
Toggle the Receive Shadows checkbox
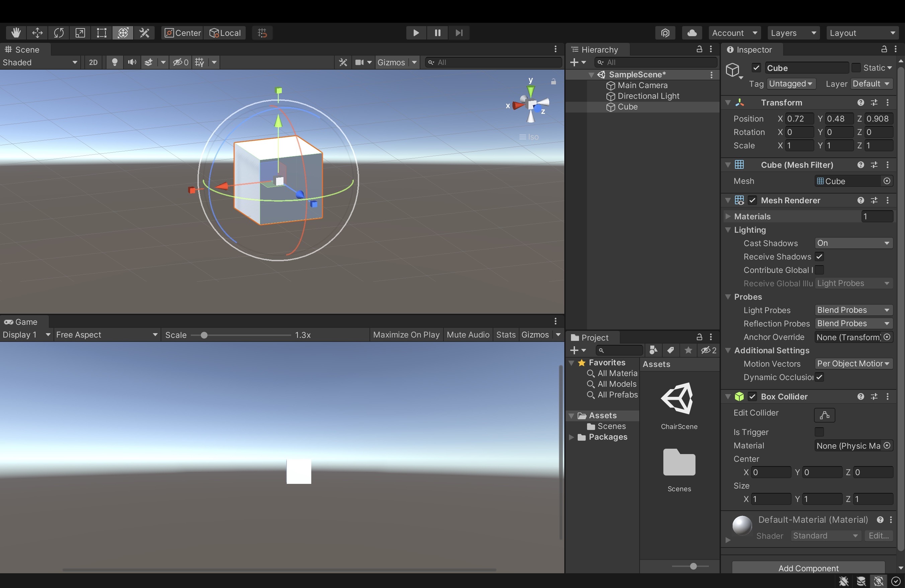coord(819,257)
